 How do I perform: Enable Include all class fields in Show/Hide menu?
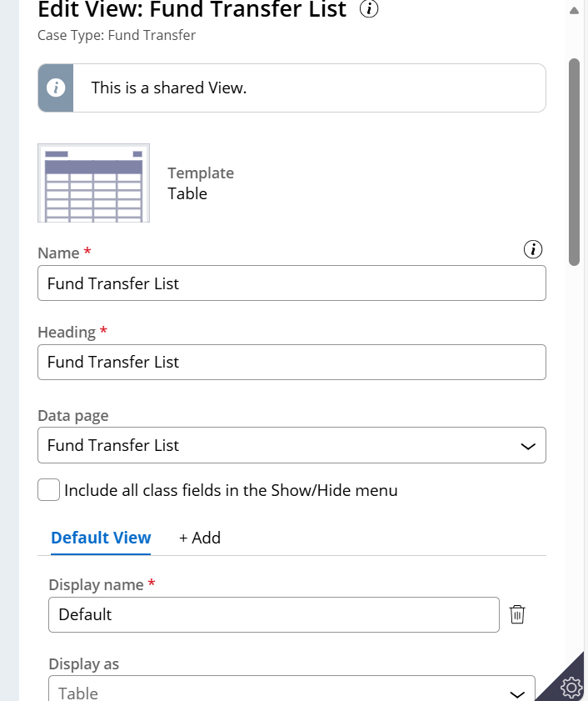[47, 490]
